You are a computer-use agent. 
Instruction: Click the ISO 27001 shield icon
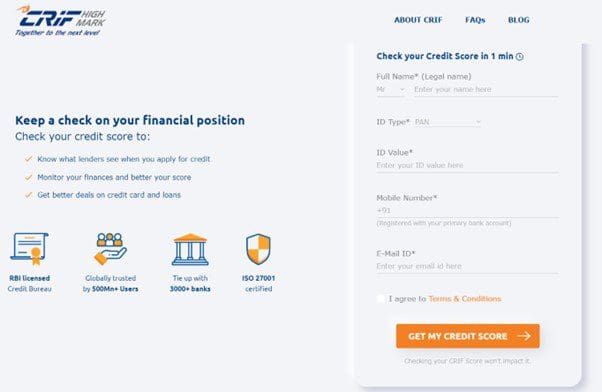pos(258,249)
